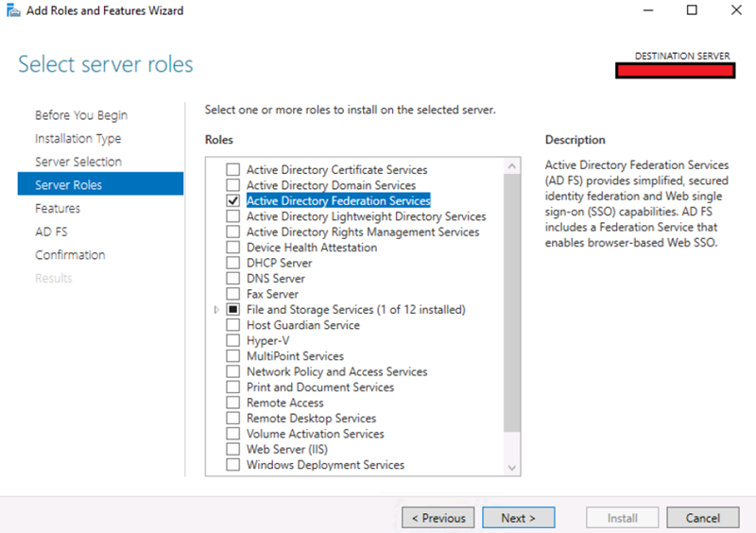Expand the File and Storage Services node
Image resolution: width=756 pixels, height=533 pixels.
pyautogui.click(x=216, y=310)
